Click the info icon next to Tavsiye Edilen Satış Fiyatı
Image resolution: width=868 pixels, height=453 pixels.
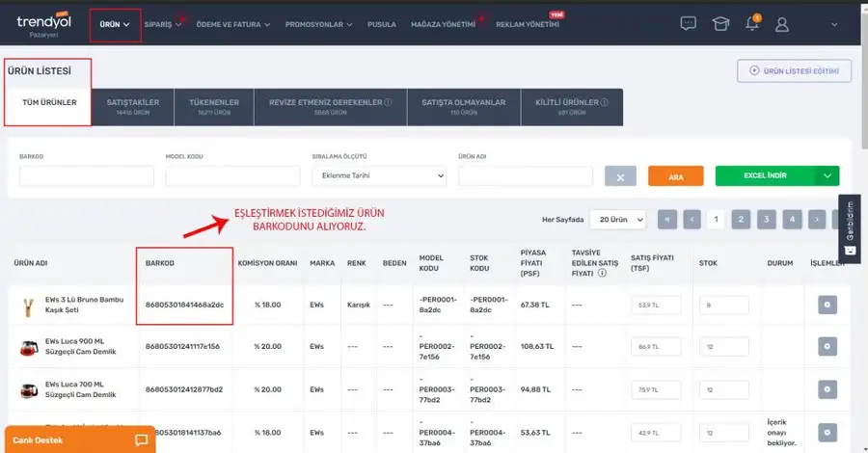[602, 273]
